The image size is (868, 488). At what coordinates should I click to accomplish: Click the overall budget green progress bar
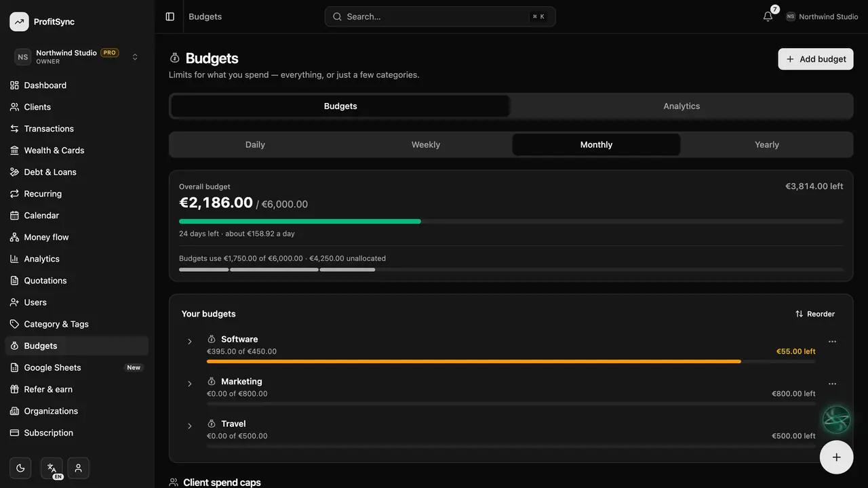[x=300, y=222]
